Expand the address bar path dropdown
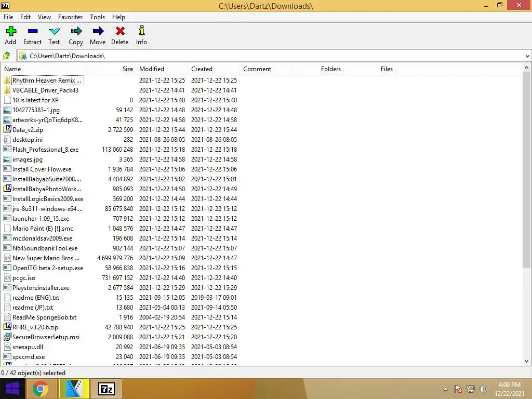 click(x=527, y=56)
